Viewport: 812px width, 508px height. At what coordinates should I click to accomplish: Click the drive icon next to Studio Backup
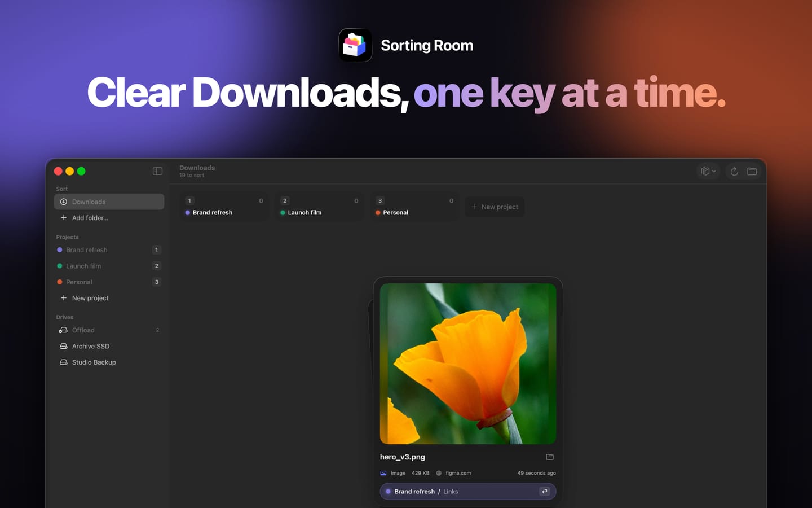pyautogui.click(x=64, y=362)
